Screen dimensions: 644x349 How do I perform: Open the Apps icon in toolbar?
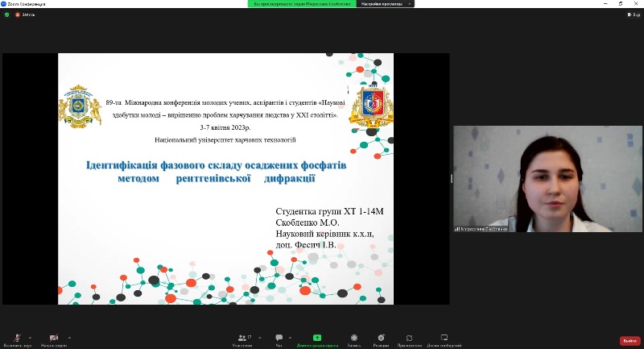(409, 338)
